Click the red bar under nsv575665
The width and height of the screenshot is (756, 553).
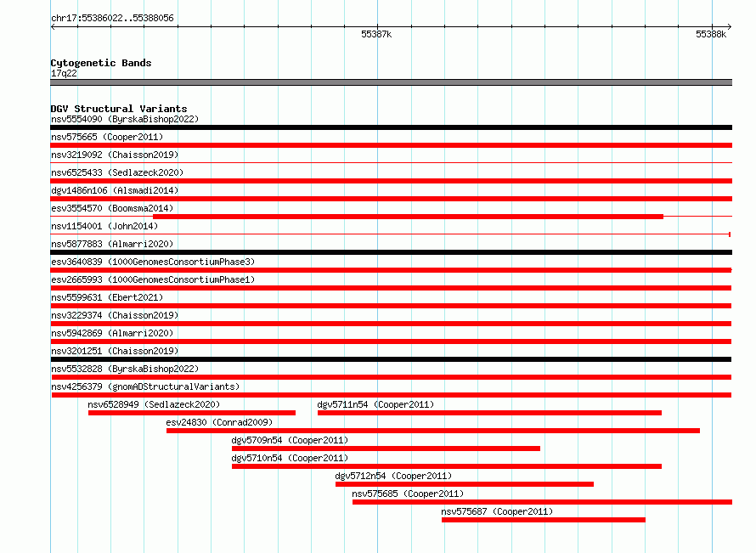coord(391,145)
